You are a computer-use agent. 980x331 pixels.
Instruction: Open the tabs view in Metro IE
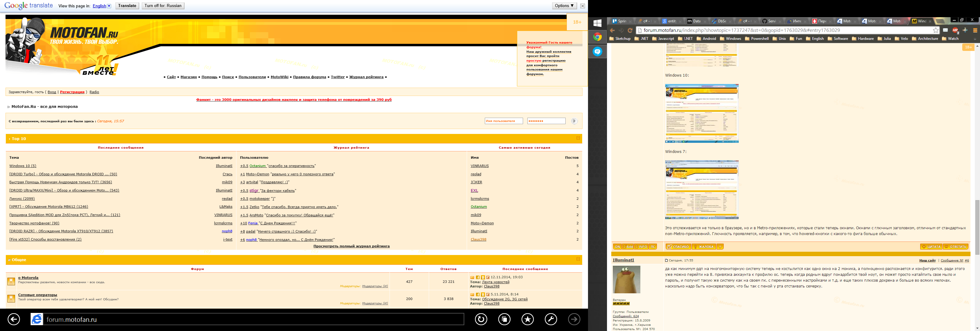click(x=504, y=319)
